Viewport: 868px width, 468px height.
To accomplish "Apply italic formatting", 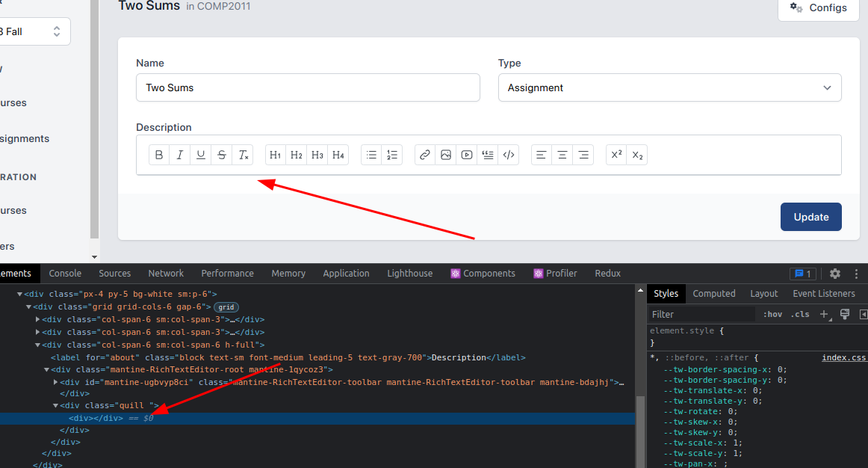I will (179, 155).
